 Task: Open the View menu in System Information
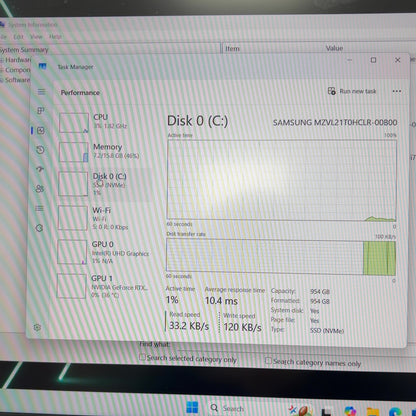[36, 37]
